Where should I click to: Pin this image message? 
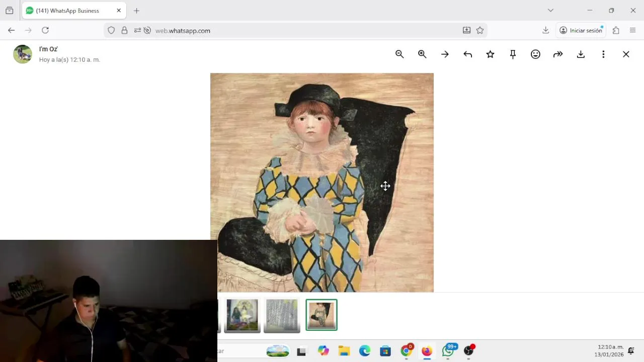[x=513, y=54]
